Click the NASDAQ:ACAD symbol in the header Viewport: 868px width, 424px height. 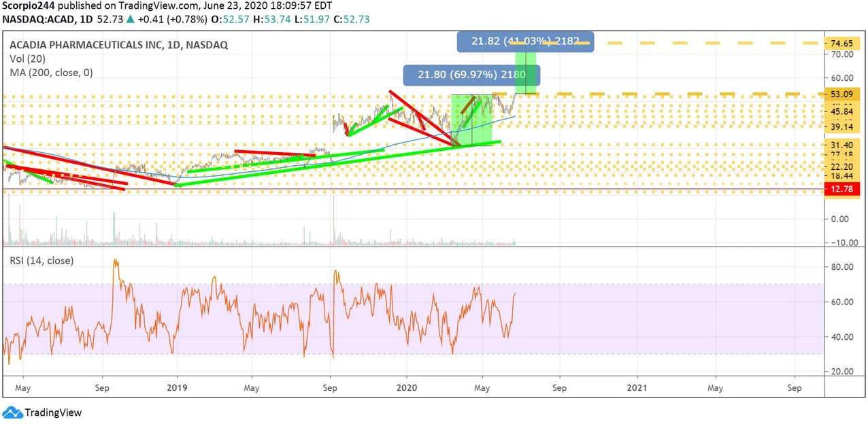(x=38, y=19)
